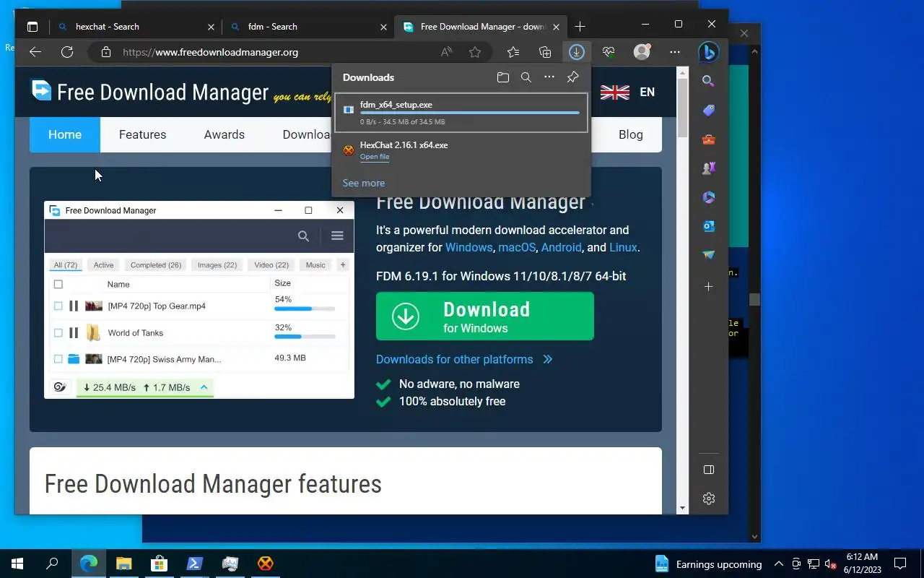Open Browser essentials heart icon
924x578 pixels.
(x=609, y=52)
